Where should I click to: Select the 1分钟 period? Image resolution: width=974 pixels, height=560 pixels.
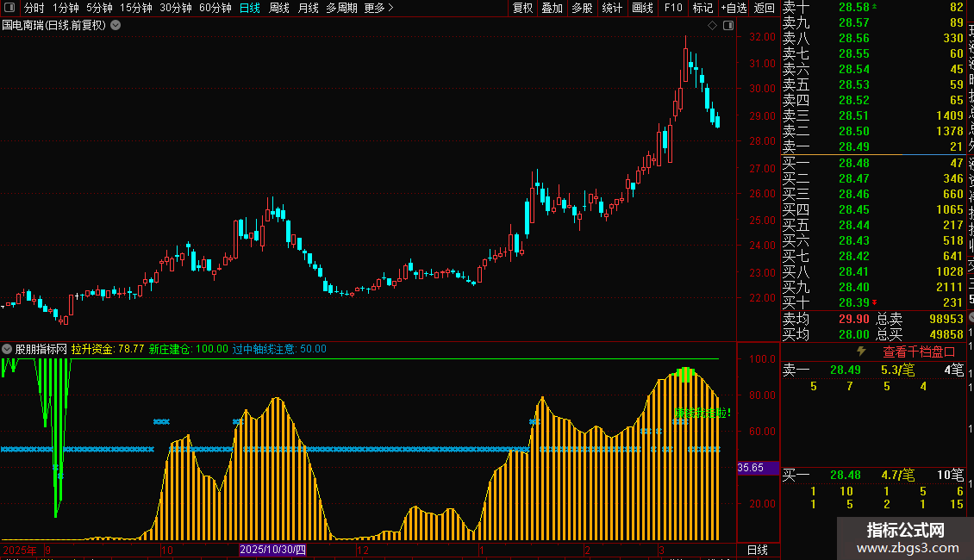[x=66, y=8]
